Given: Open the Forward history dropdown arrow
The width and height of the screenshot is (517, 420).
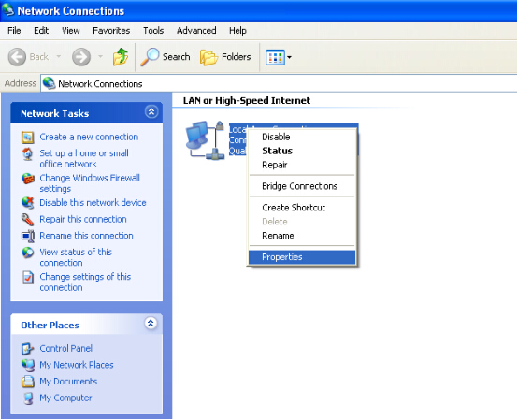Looking at the screenshot, I should (x=100, y=57).
